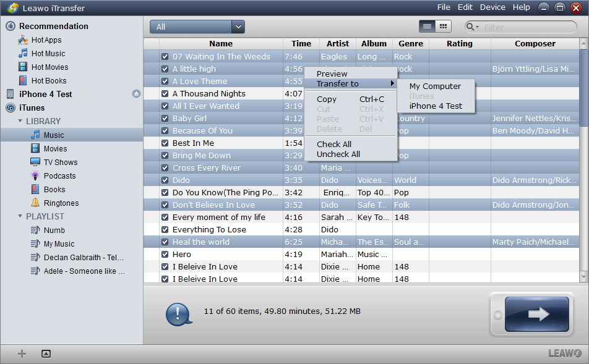Select the iPhone 4 Test device
Screen dimensions: 589x364
pyautogui.click(x=45, y=94)
